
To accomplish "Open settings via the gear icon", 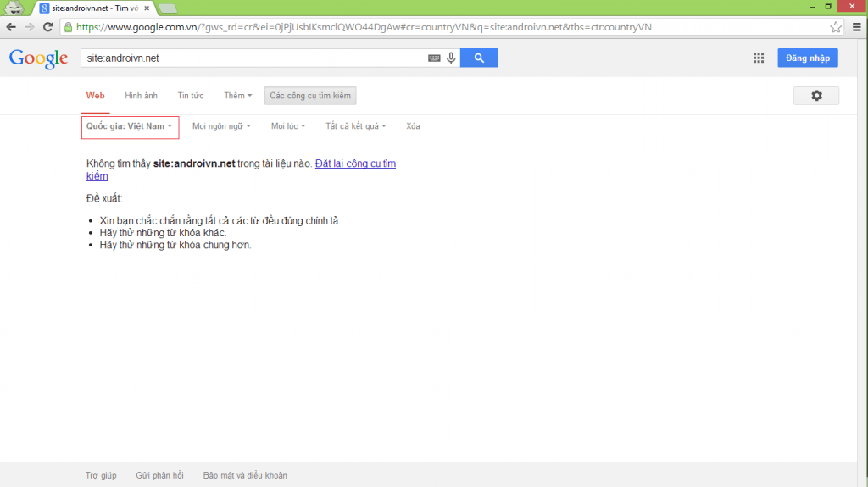I will click(816, 96).
